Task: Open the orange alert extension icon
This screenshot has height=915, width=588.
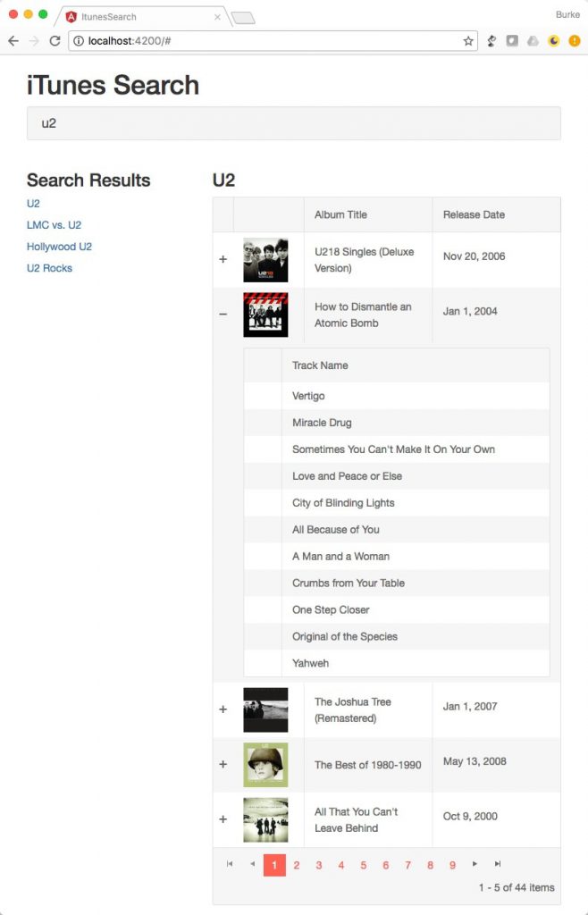Action: (574, 41)
